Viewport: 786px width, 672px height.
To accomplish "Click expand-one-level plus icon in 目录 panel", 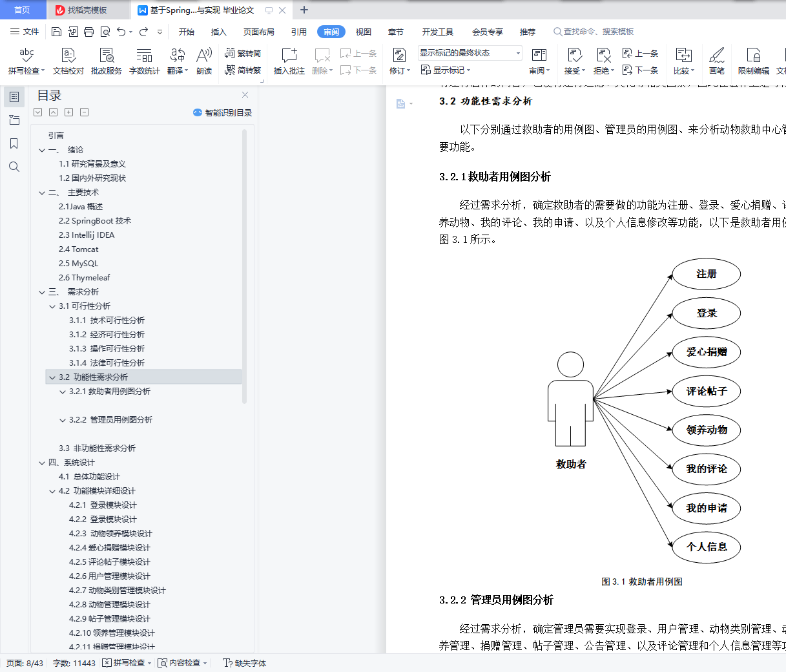I will (68, 112).
